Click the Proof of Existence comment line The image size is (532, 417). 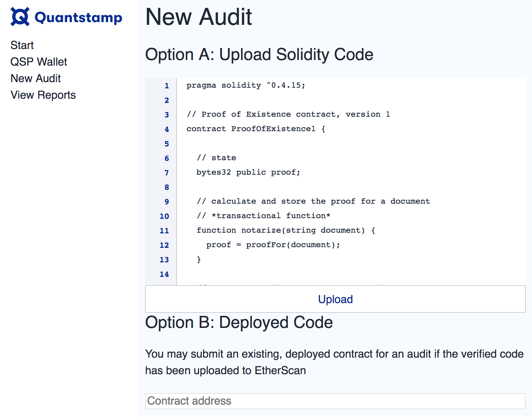(288, 114)
